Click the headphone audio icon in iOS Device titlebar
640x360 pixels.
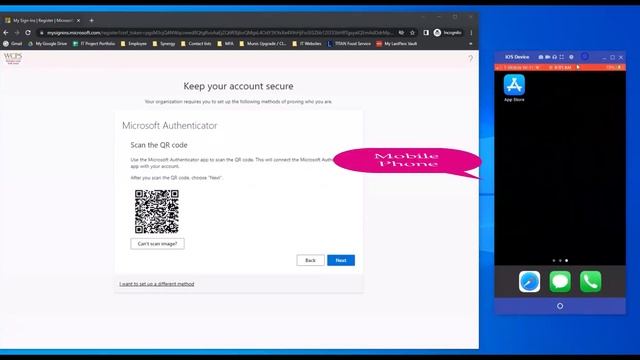(554, 57)
